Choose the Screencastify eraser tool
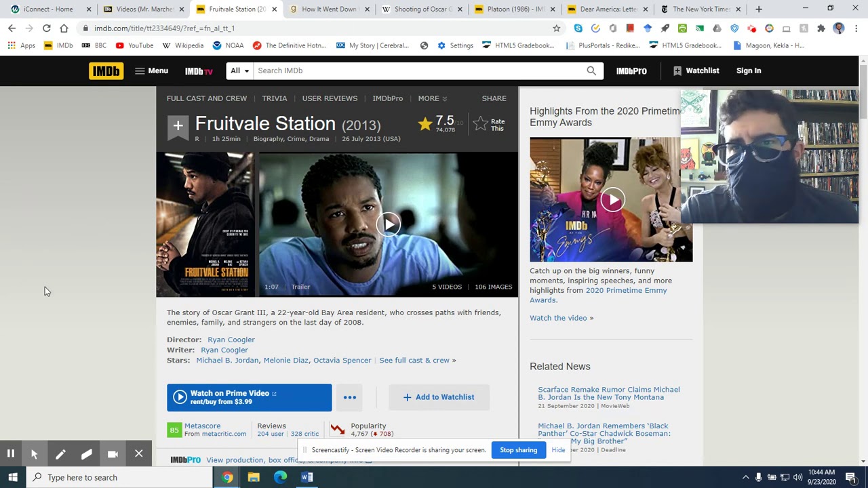The image size is (868, 488). [87, 453]
